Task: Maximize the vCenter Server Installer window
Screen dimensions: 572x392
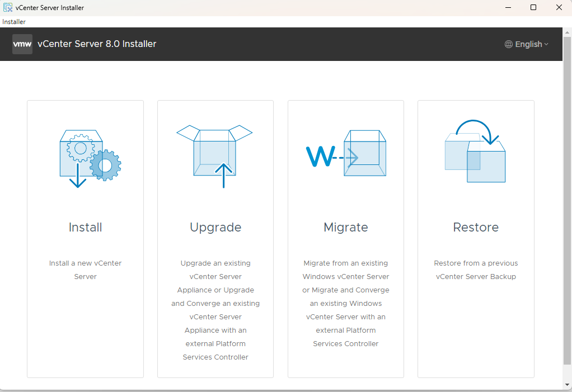Action: click(x=533, y=8)
